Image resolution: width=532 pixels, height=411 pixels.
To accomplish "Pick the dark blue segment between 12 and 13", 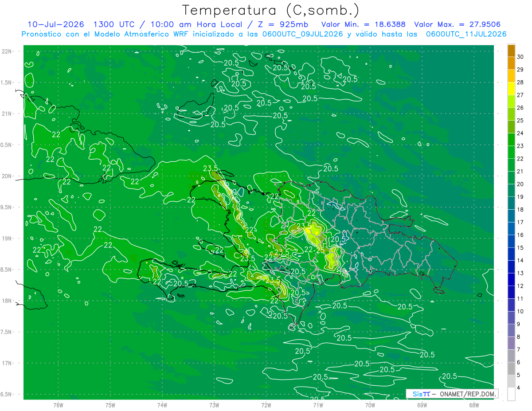I will point(511,280).
